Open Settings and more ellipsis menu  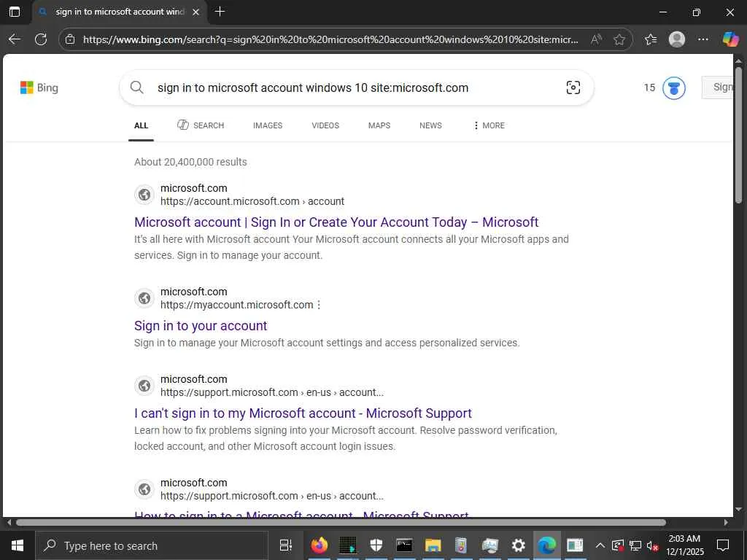tap(703, 39)
